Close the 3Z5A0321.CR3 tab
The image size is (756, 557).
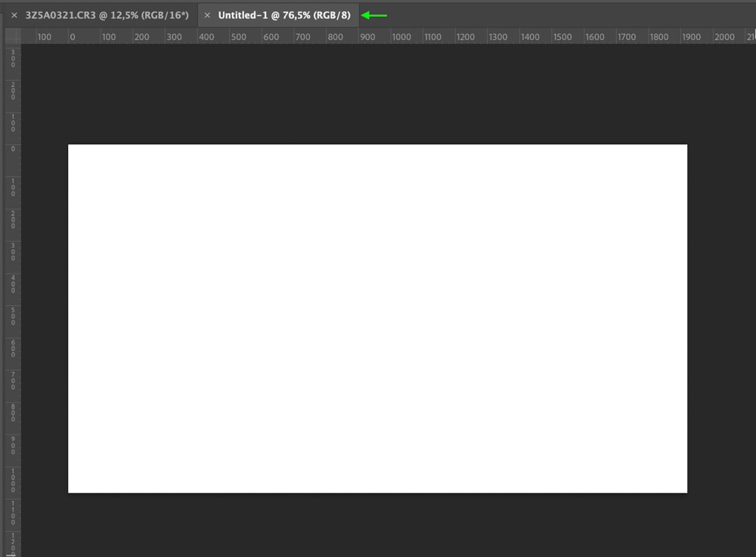[14, 15]
